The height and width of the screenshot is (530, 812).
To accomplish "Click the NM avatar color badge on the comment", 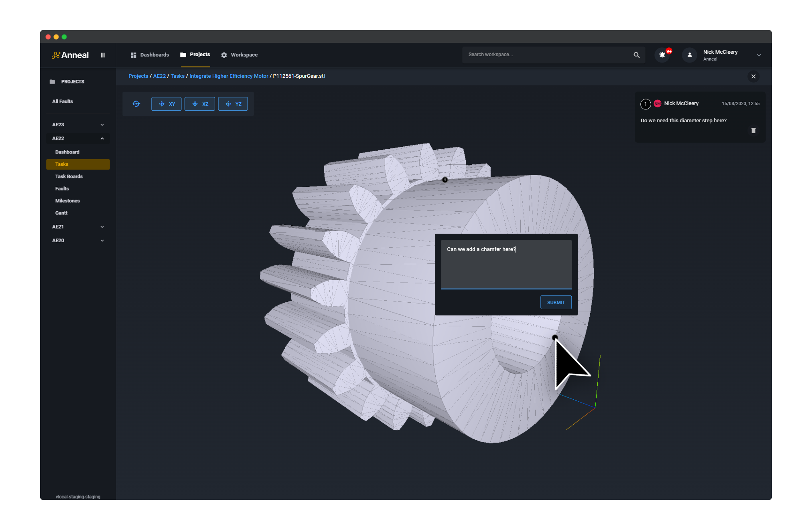I will pyautogui.click(x=658, y=103).
